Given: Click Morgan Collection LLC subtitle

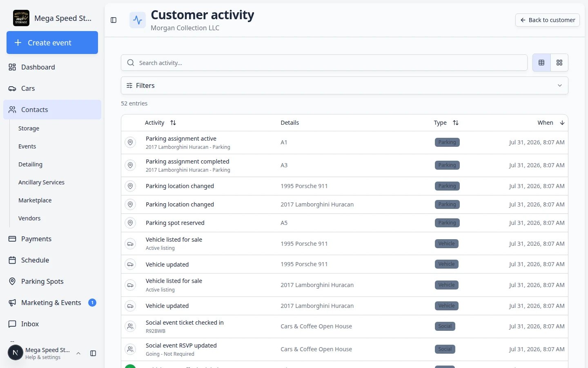Looking at the screenshot, I should (x=185, y=28).
